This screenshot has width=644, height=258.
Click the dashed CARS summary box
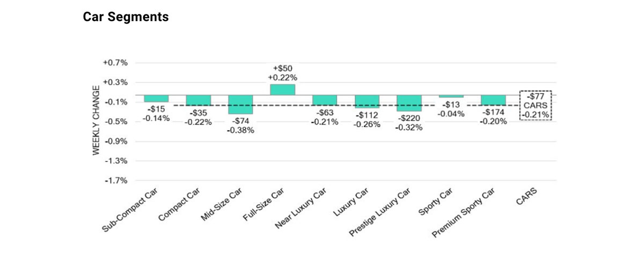pyautogui.click(x=535, y=105)
